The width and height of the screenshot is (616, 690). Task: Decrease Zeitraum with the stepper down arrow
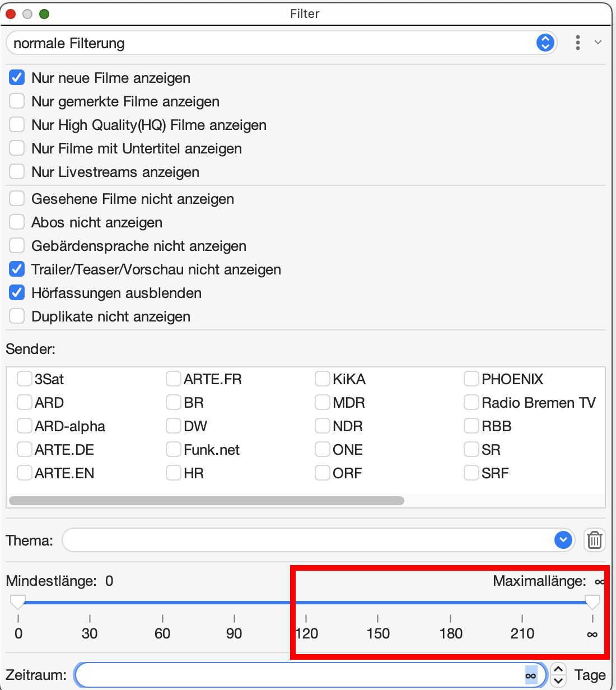coord(558,681)
